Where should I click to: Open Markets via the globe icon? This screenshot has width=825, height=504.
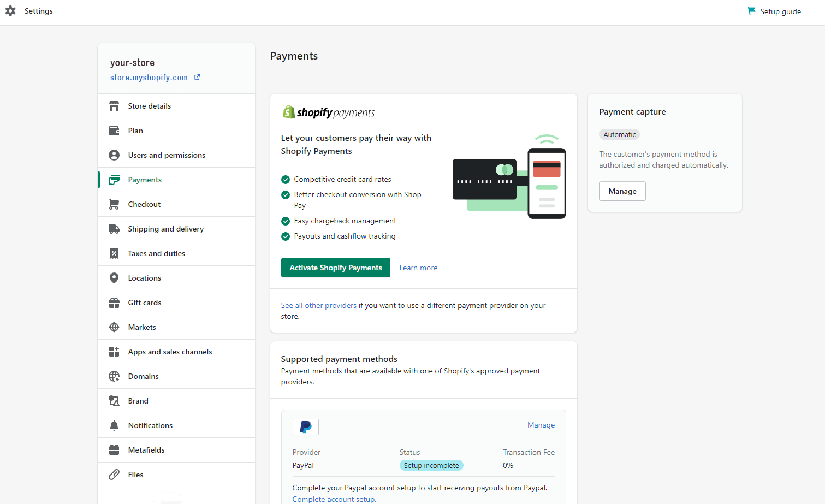[114, 327]
